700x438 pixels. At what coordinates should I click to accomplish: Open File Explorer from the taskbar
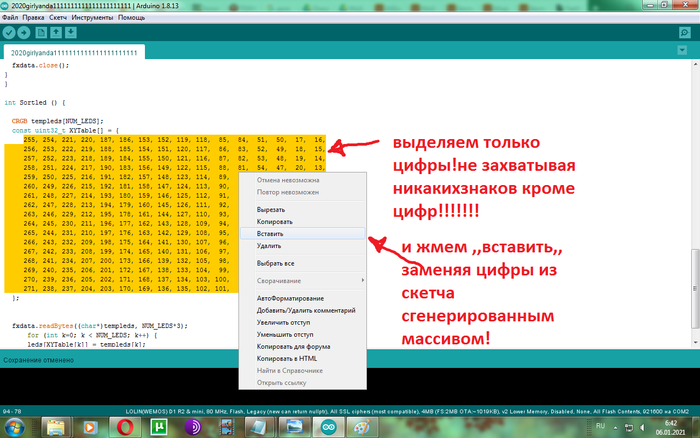point(56,427)
